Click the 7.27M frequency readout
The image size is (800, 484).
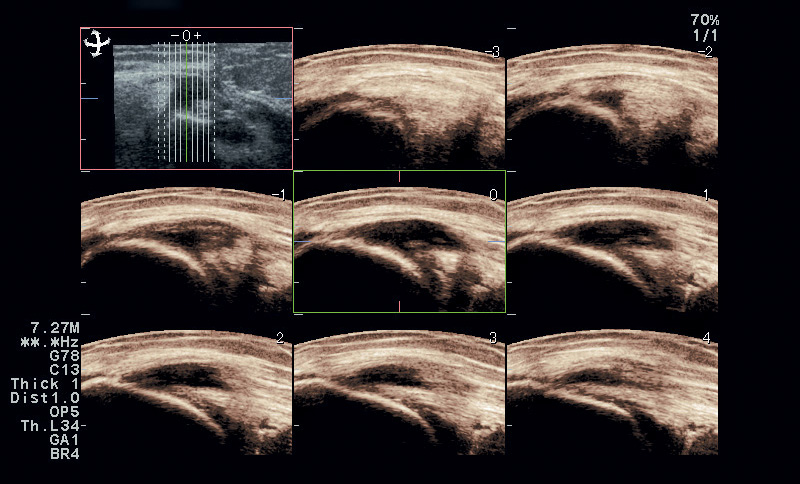[x=55, y=328]
